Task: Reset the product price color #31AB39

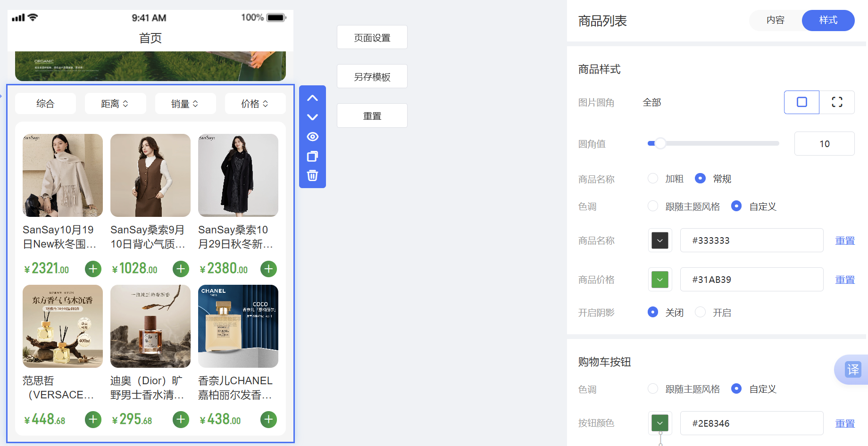Action: (845, 280)
